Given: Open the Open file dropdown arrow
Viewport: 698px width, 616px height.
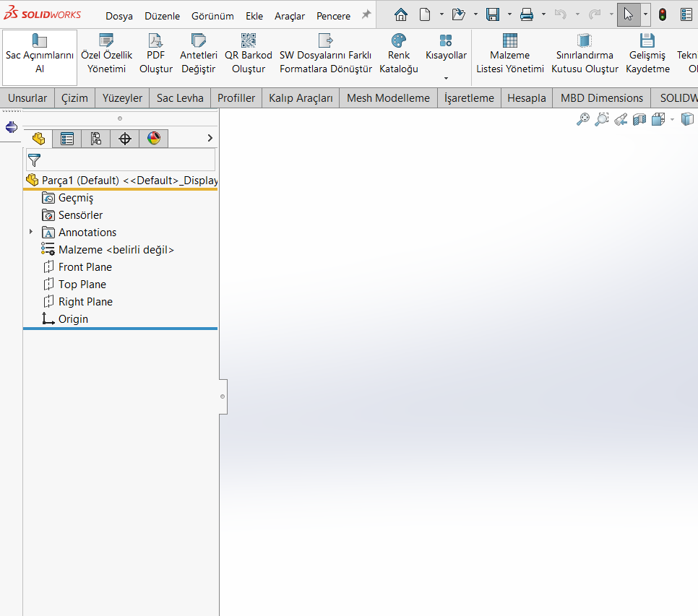Looking at the screenshot, I should click(475, 14).
